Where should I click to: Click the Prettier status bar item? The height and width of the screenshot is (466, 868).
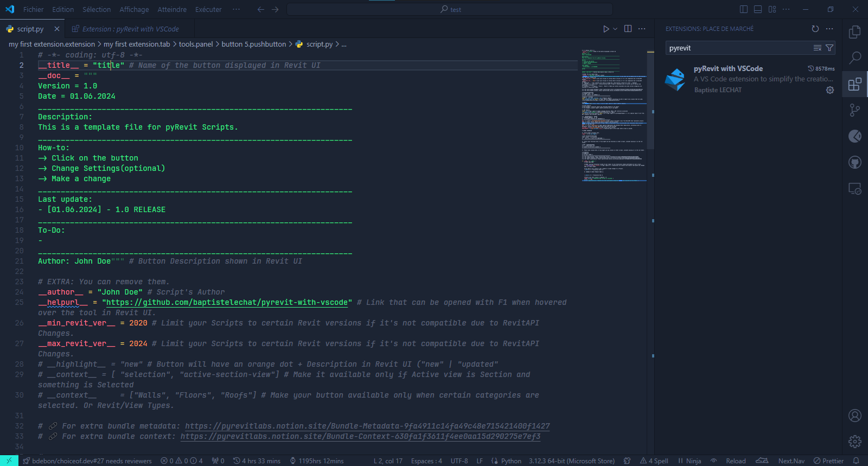tap(828, 461)
